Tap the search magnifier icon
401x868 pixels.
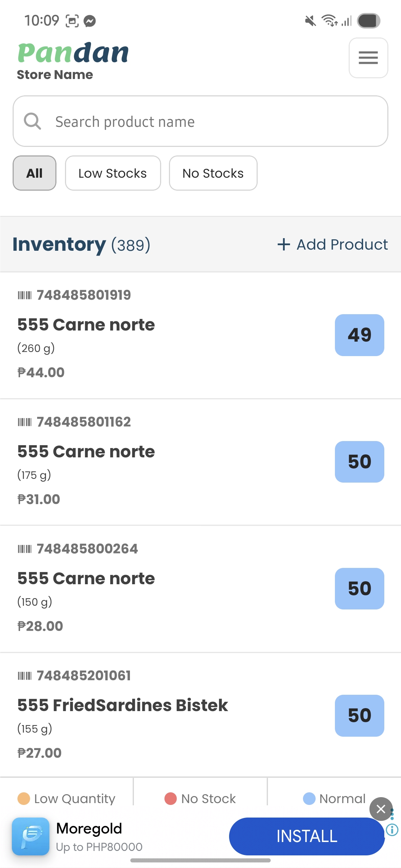tap(32, 121)
